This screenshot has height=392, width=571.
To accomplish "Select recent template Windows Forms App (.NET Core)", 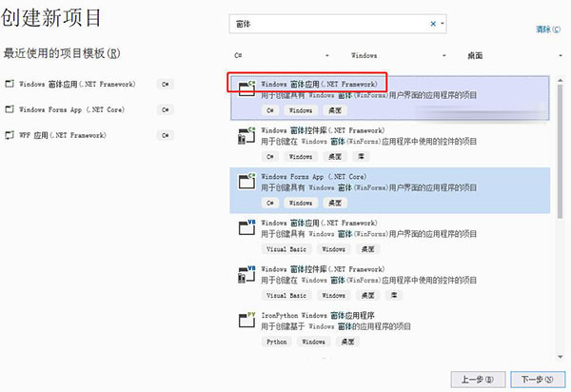I will 71,109.
